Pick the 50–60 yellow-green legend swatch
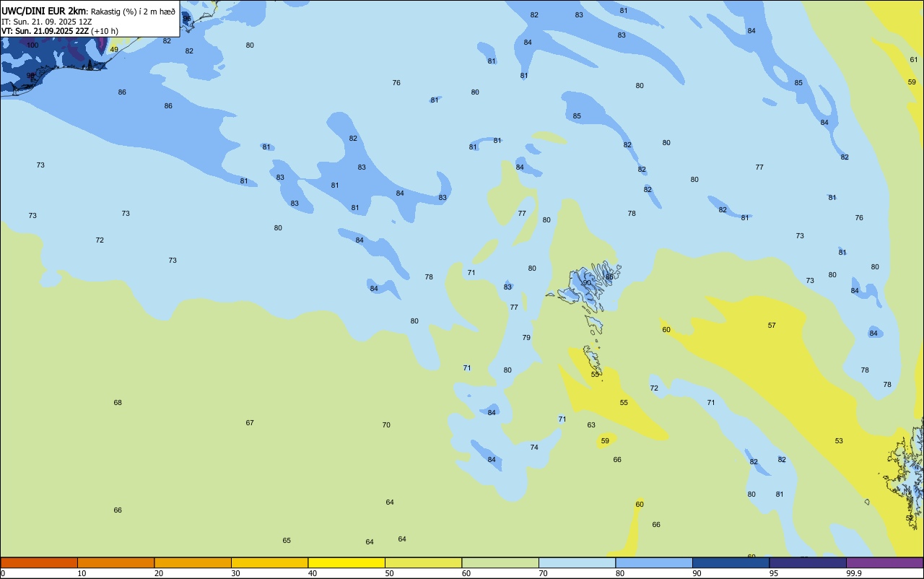Image resolution: width=924 pixels, height=579 pixels. pyautogui.click(x=423, y=562)
